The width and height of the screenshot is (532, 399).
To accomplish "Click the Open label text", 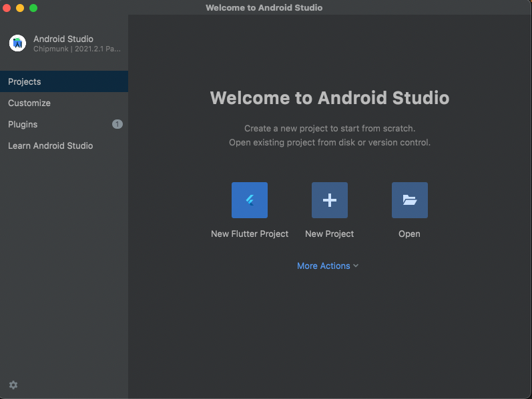I will (409, 234).
